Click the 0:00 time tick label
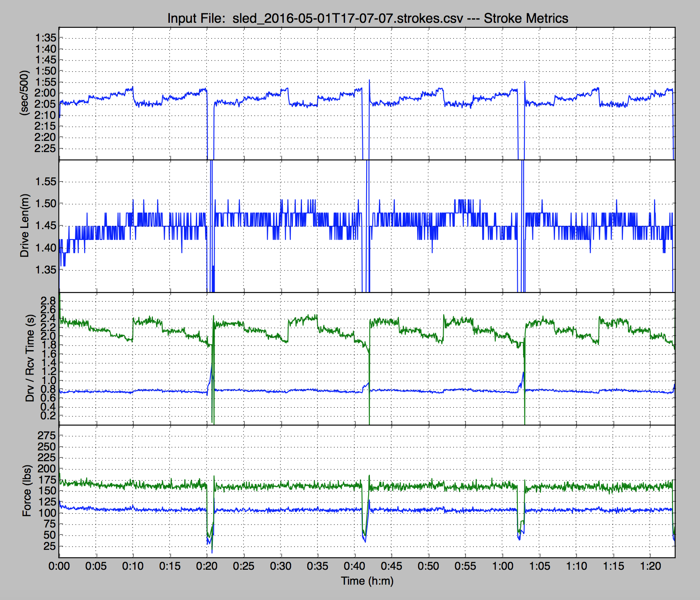This screenshot has width=700, height=600. (59, 566)
